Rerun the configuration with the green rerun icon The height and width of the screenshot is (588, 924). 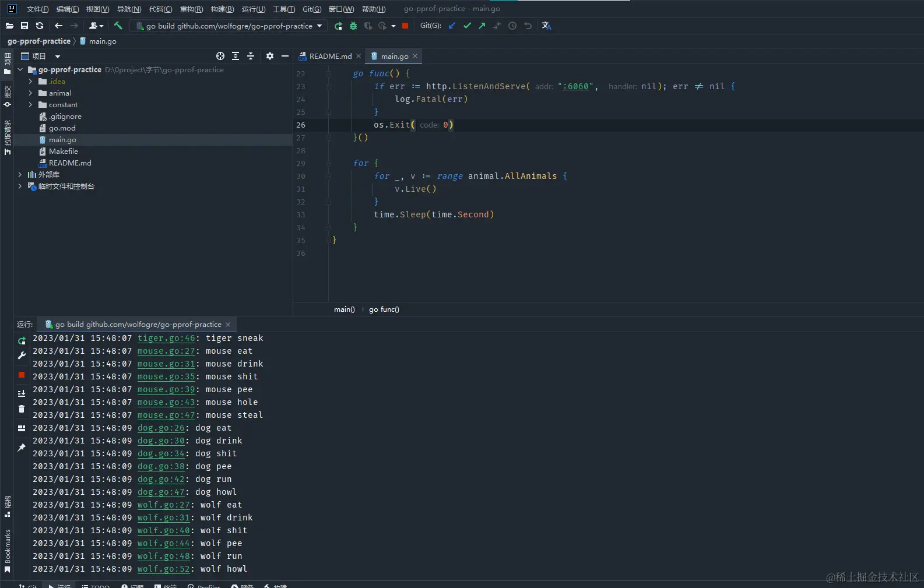(338, 26)
